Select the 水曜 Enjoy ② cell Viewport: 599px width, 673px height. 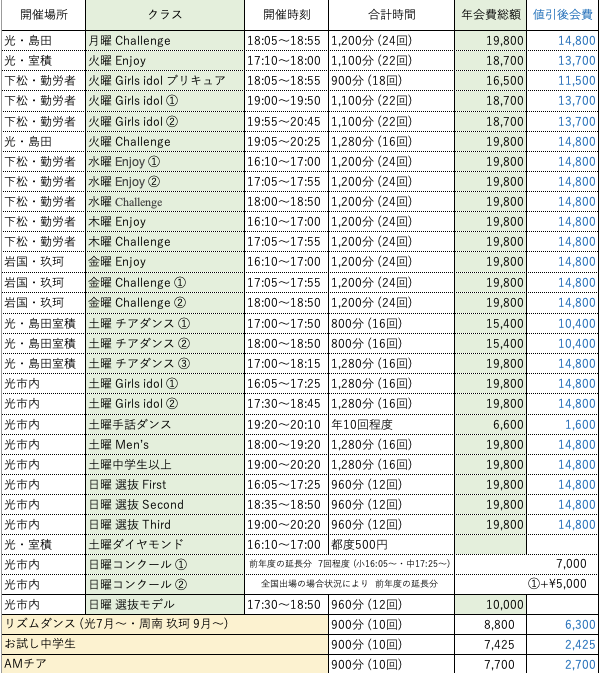165,182
